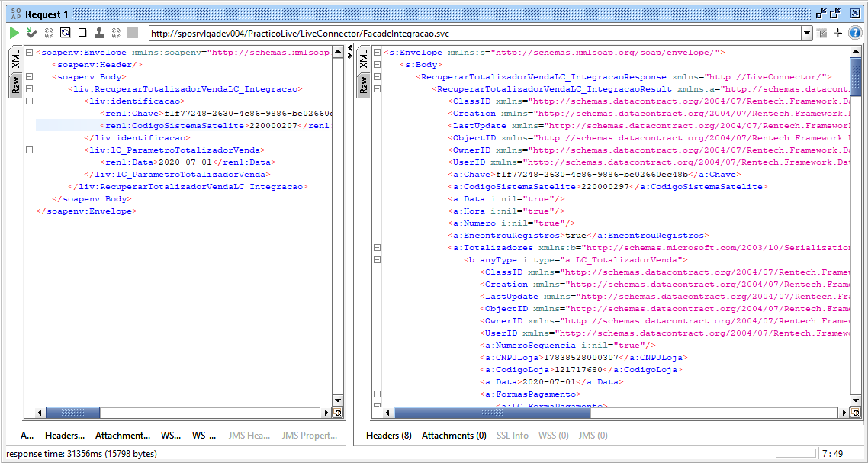Click the 7 : 49 cursor position indicator
This screenshot has height=463, width=868.
tap(832, 454)
